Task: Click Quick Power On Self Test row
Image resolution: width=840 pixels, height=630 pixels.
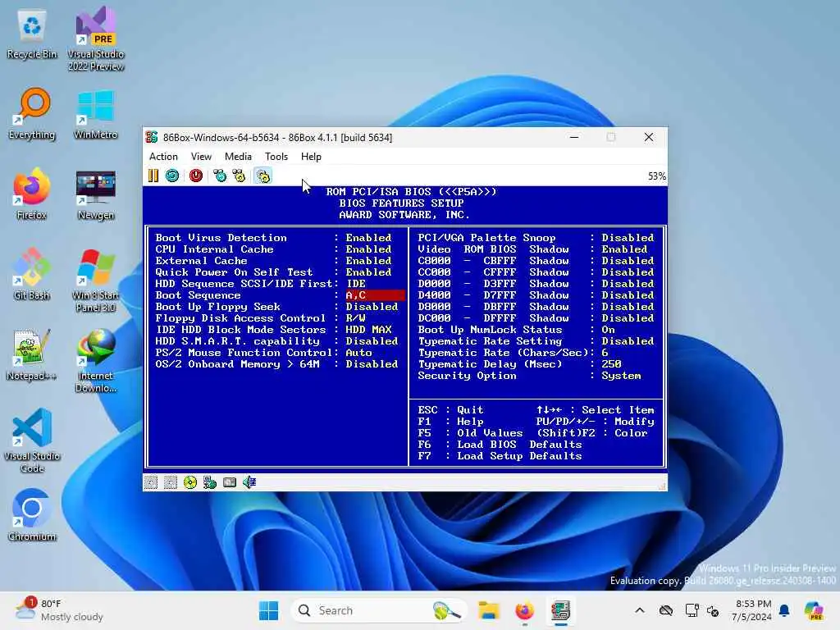Action: click(x=274, y=272)
